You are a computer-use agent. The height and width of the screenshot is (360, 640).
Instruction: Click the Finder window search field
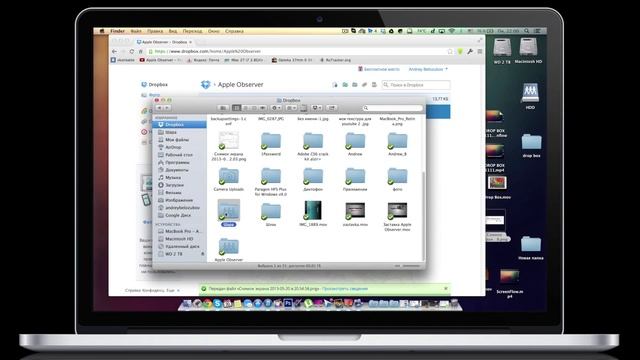(x=393, y=108)
